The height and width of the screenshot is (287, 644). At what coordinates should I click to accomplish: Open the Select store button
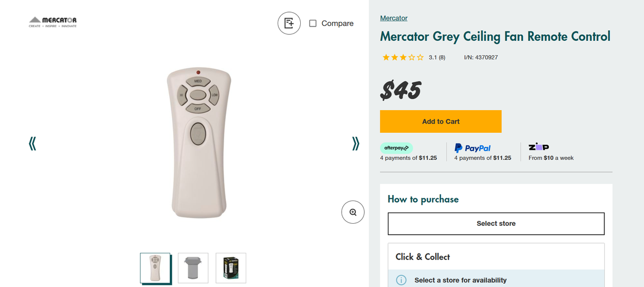496,224
